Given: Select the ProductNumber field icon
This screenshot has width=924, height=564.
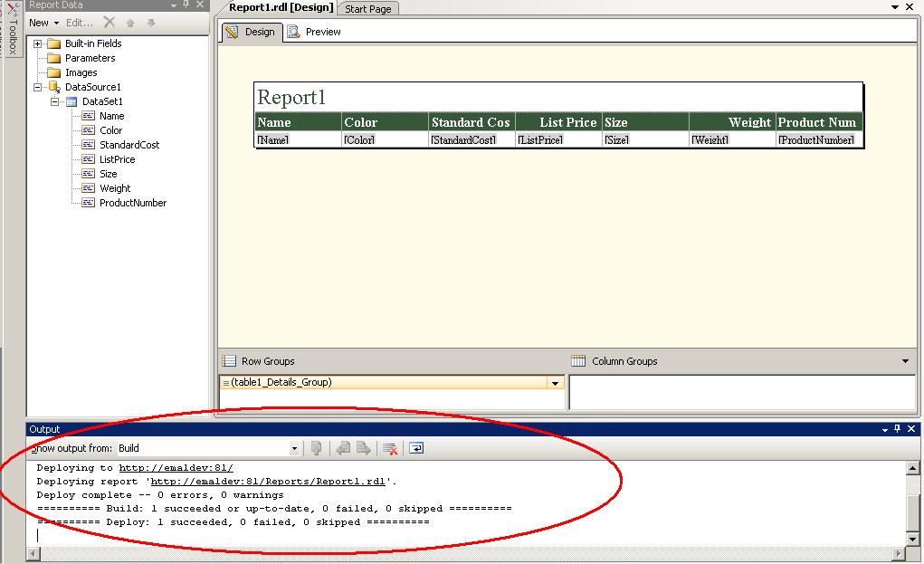Looking at the screenshot, I should 88,203.
